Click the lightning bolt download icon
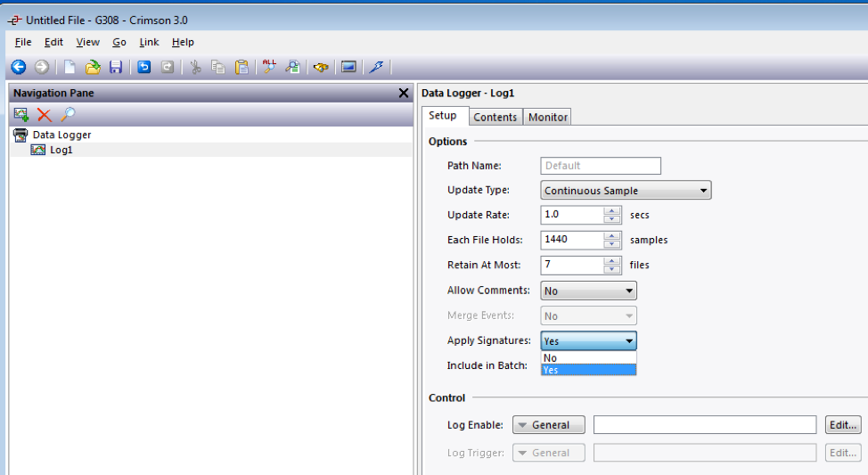 (376, 68)
